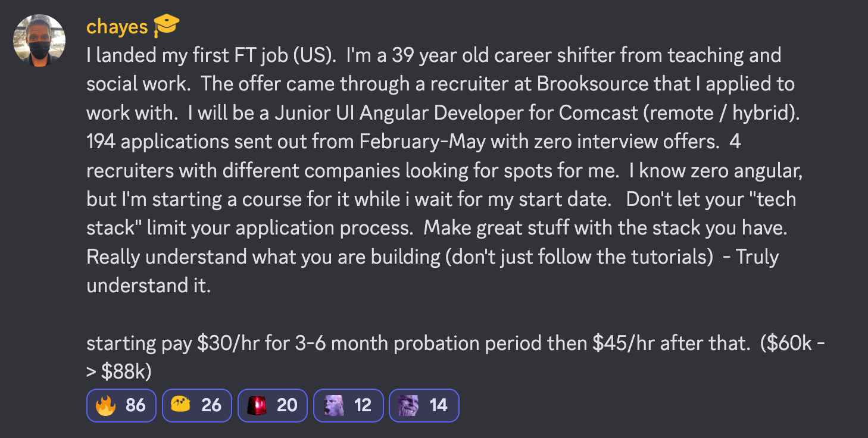
Task: Click the graduation cap badge beside chayes
Action: (166, 26)
